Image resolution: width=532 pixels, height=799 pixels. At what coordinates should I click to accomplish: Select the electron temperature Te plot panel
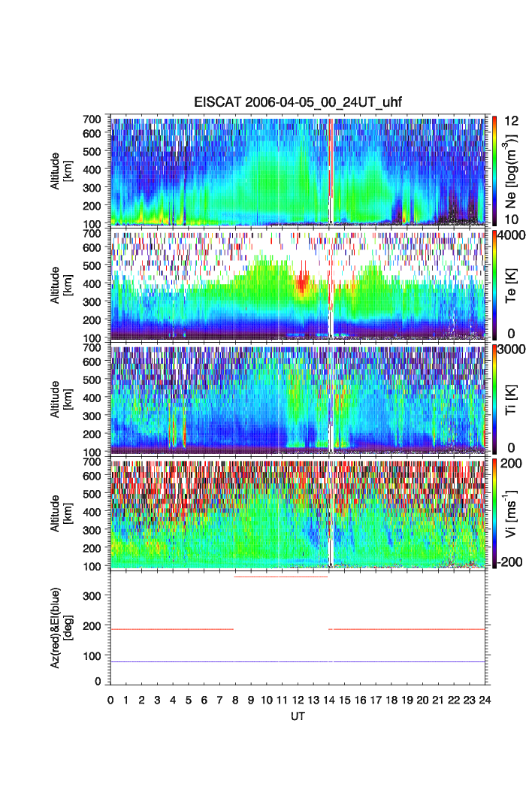coord(299,285)
